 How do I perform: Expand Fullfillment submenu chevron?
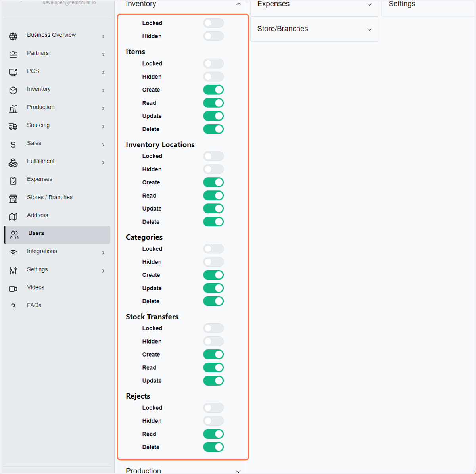(103, 163)
